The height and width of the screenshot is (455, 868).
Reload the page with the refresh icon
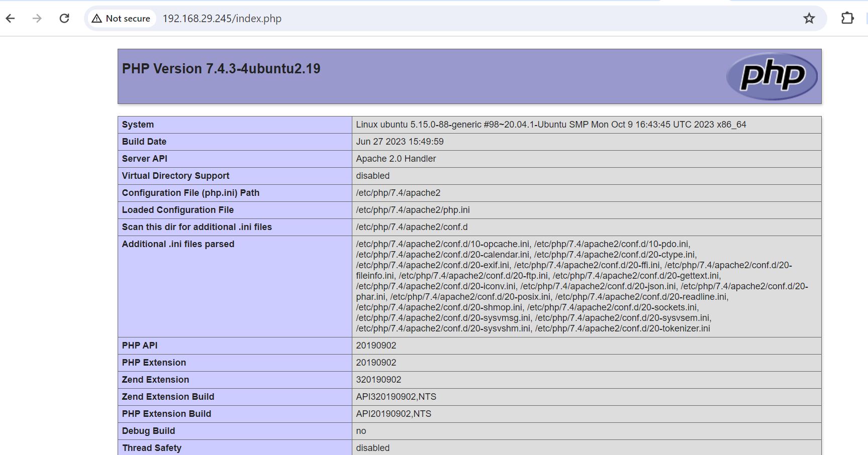[64, 19]
